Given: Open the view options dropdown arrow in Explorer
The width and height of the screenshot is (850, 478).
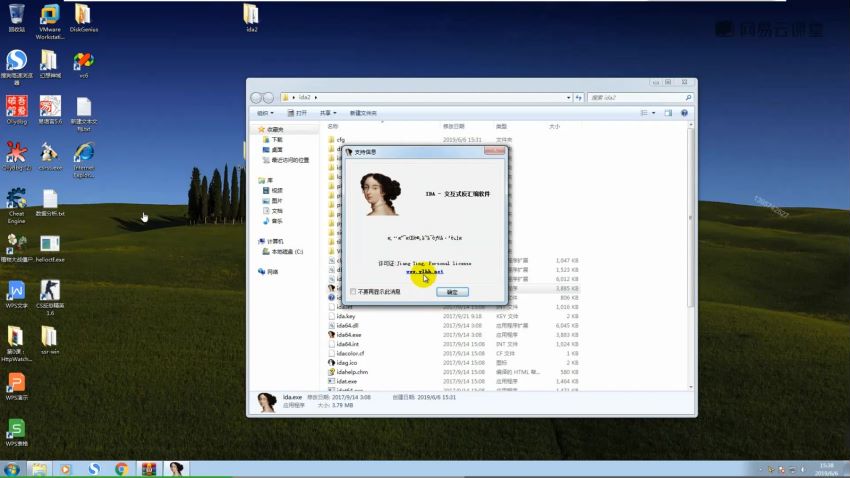Looking at the screenshot, I should tap(653, 113).
